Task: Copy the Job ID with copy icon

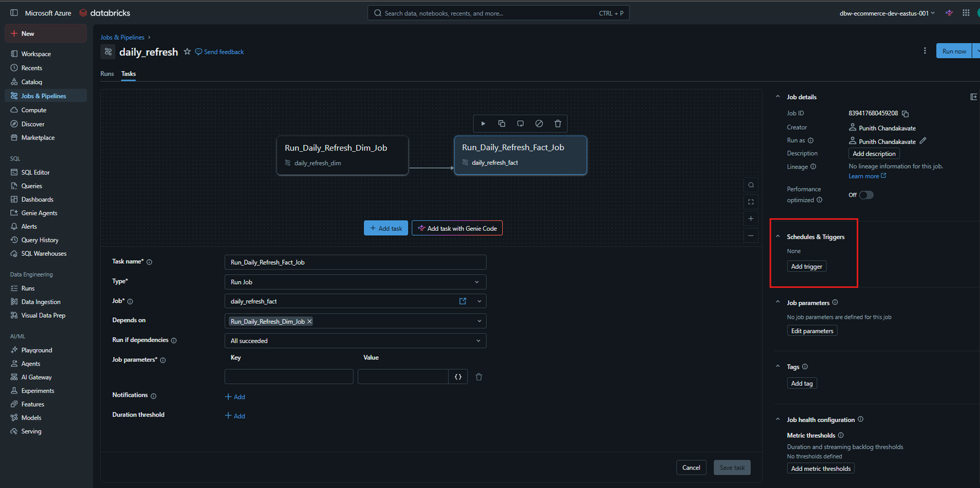Action: tap(905, 114)
